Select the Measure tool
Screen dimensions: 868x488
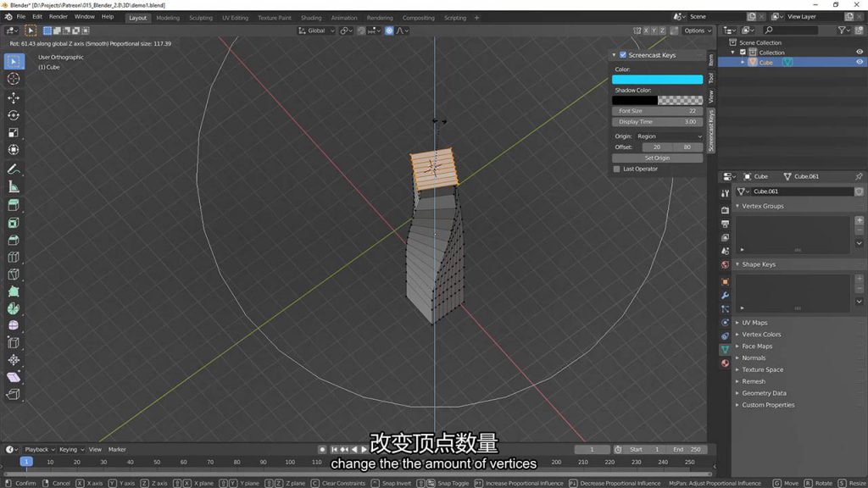(14, 187)
